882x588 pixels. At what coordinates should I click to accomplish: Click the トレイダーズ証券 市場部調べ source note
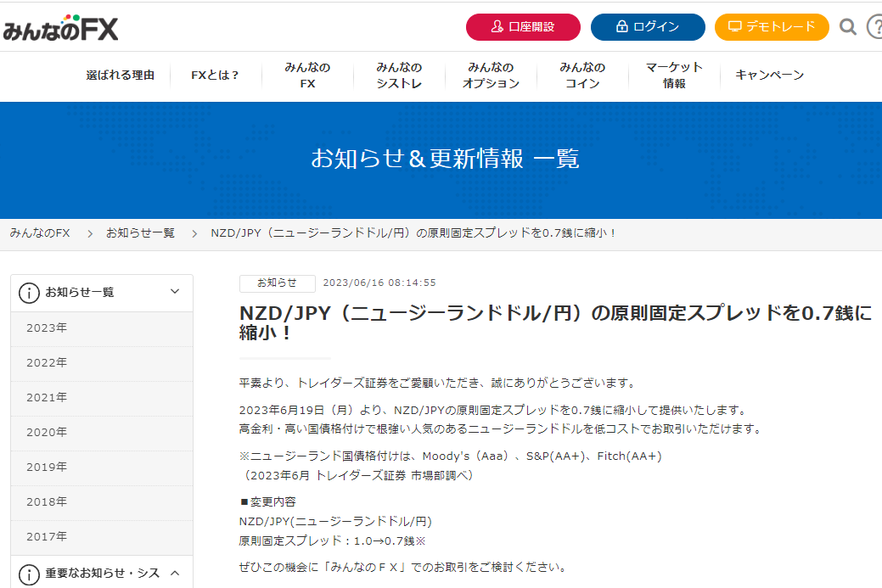click(357, 475)
